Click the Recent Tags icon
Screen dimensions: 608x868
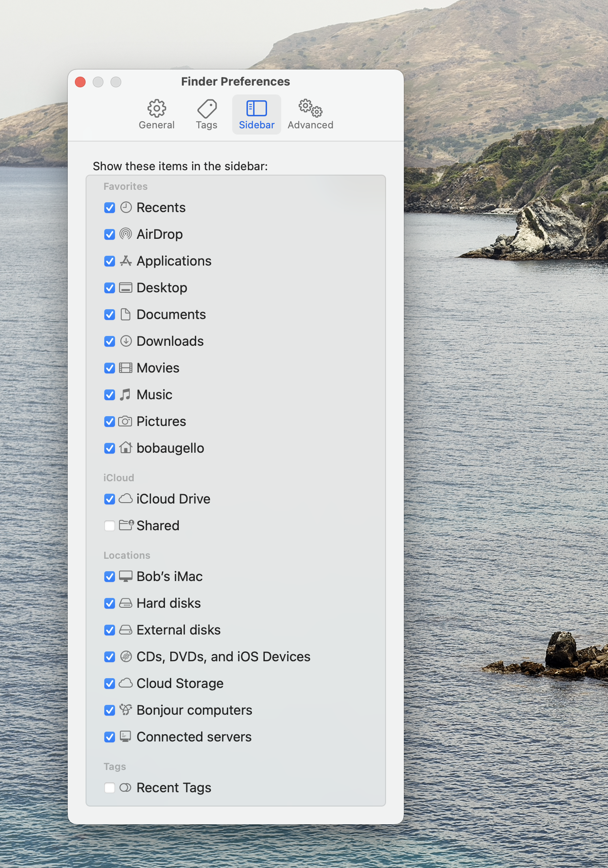click(126, 788)
